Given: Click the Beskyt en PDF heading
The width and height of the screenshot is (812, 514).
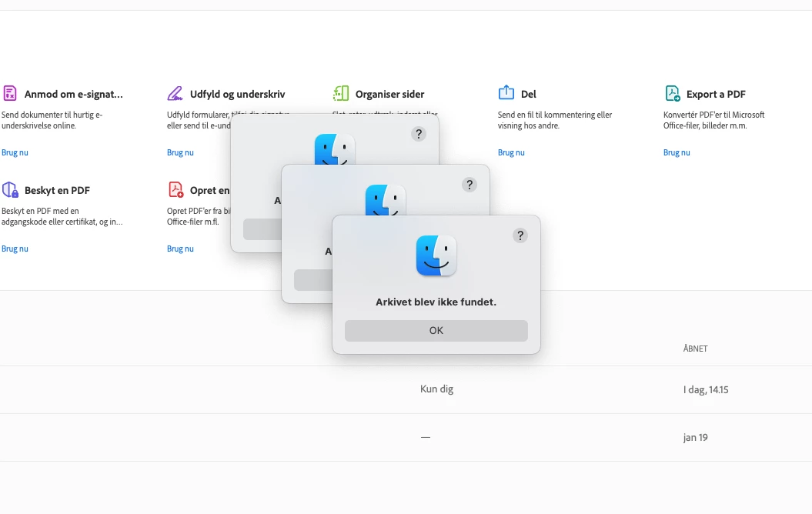Looking at the screenshot, I should [57, 191].
